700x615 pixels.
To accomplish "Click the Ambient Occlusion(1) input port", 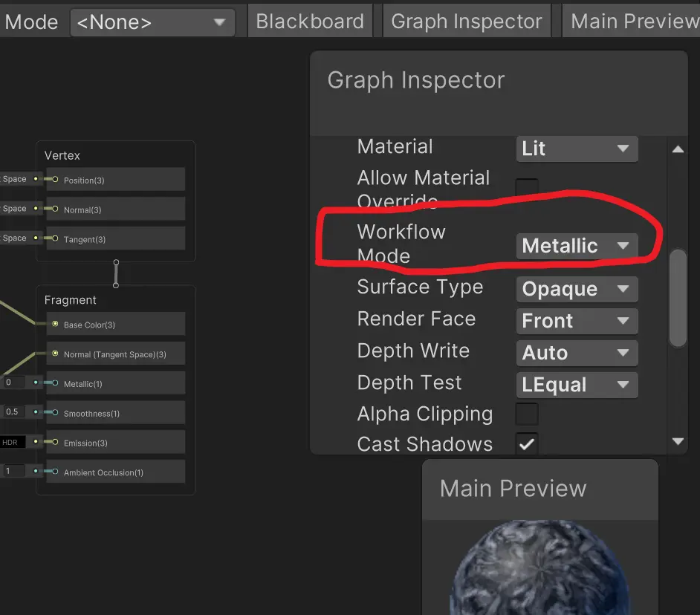I will point(55,472).
